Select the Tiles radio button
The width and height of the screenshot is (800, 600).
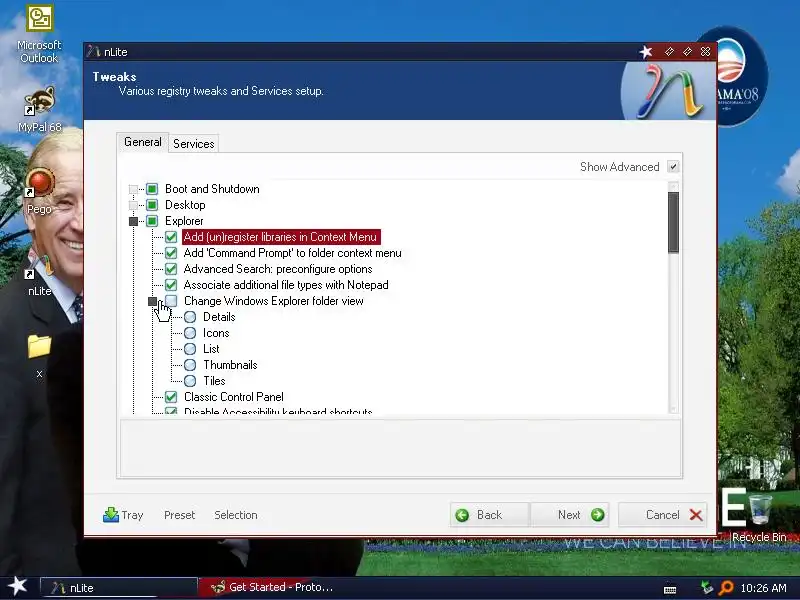pos(190,381)
